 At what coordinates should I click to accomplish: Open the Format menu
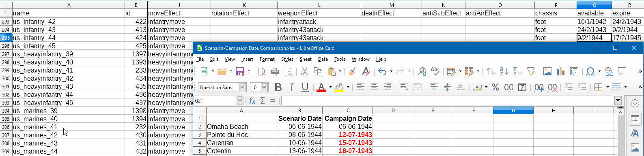pyautogui.click(x=267, y=59)
